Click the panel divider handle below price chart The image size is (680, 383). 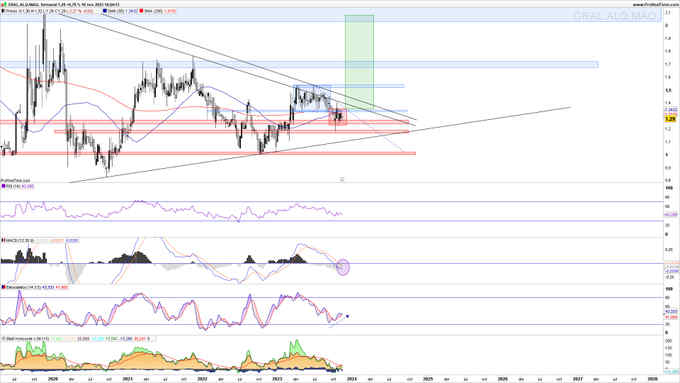342,179
